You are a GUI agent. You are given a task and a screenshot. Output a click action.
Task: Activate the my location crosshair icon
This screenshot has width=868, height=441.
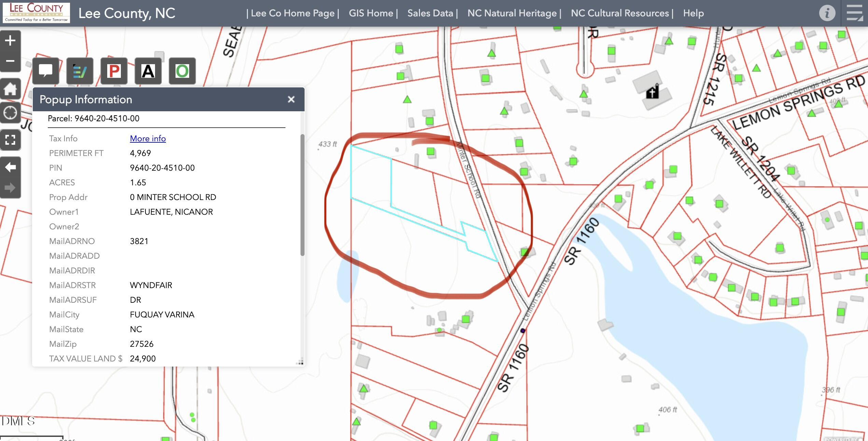pos(10,113)
